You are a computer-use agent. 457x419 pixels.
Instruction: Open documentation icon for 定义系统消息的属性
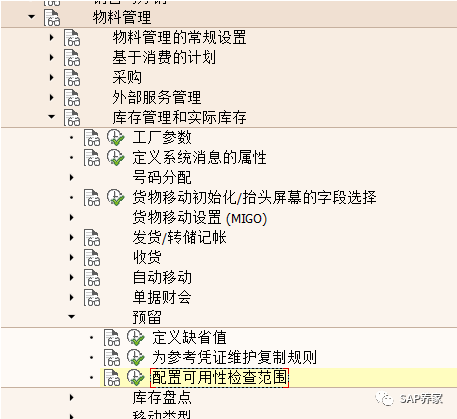point(92,158)
